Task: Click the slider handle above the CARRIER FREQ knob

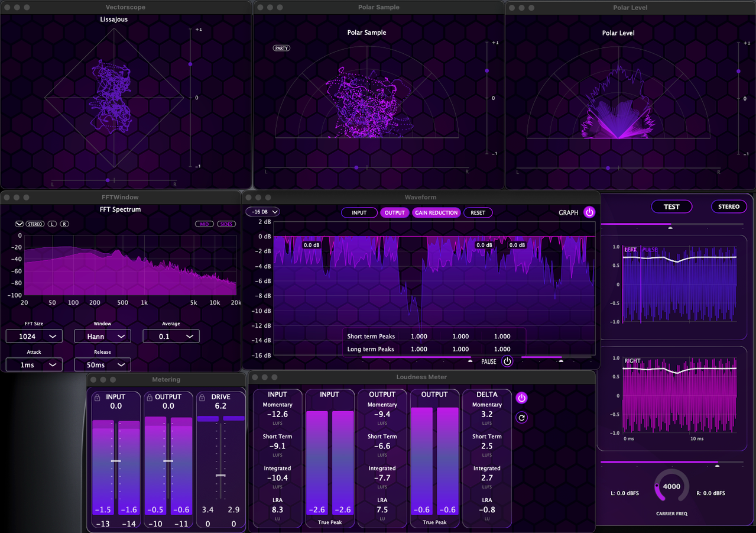Action: (718, 465)
